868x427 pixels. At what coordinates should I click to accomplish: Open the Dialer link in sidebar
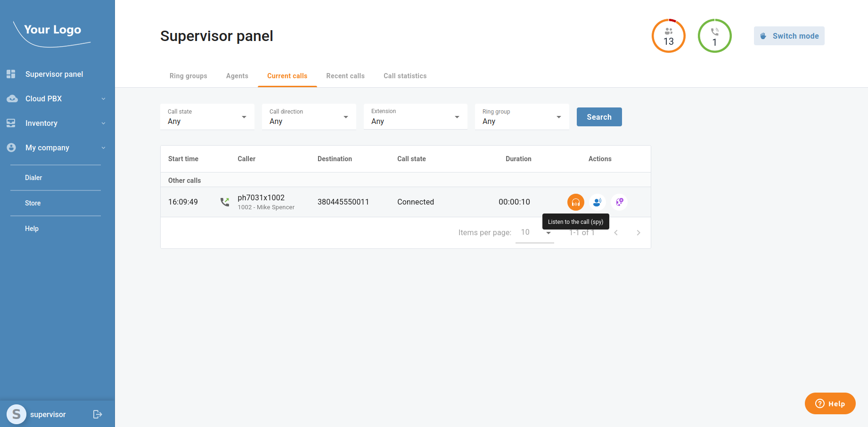pos(33,178)
